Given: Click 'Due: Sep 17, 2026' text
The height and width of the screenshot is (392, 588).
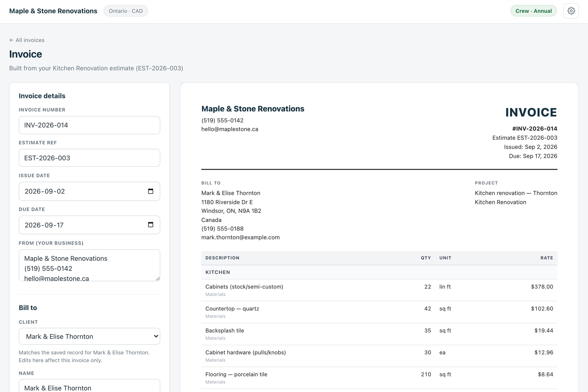Looking at the screenshot, I should [x=533, y=156].
